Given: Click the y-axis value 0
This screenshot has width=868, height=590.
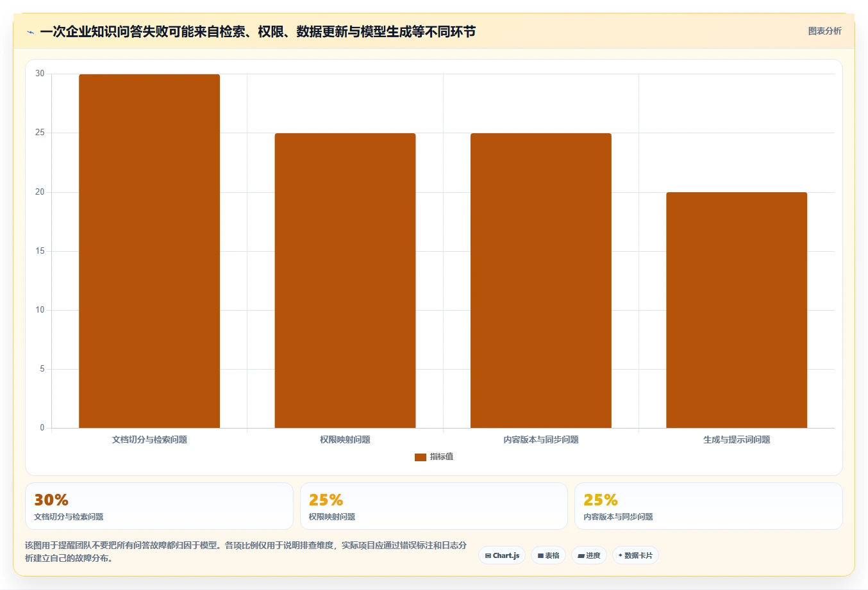Looking at the screenshot, I should tap(42, 428).
